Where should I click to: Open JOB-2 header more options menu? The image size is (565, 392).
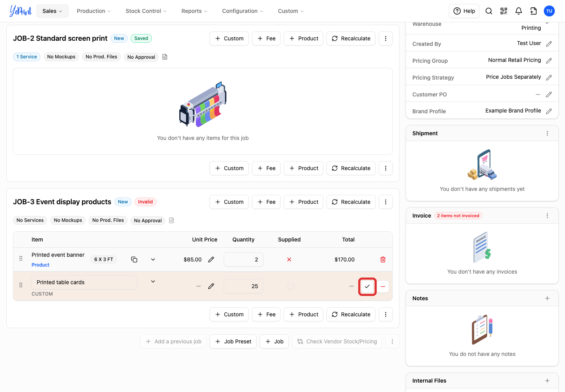[386, 38]
